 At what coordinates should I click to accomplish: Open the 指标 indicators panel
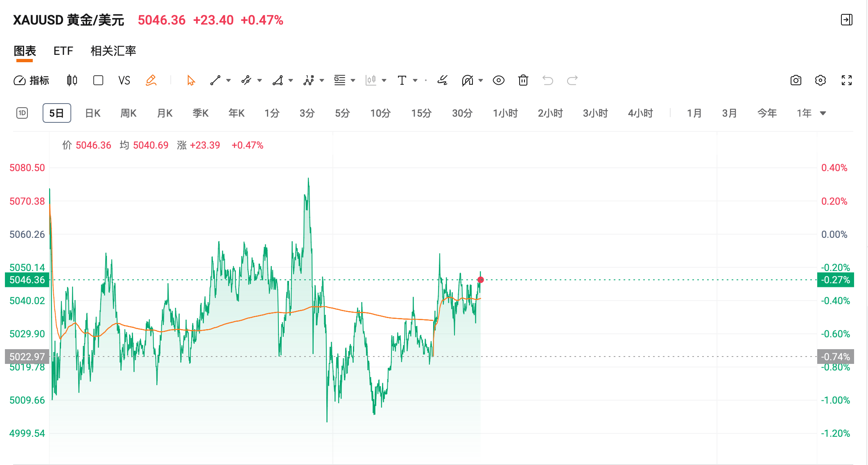(x=32, y=80)
